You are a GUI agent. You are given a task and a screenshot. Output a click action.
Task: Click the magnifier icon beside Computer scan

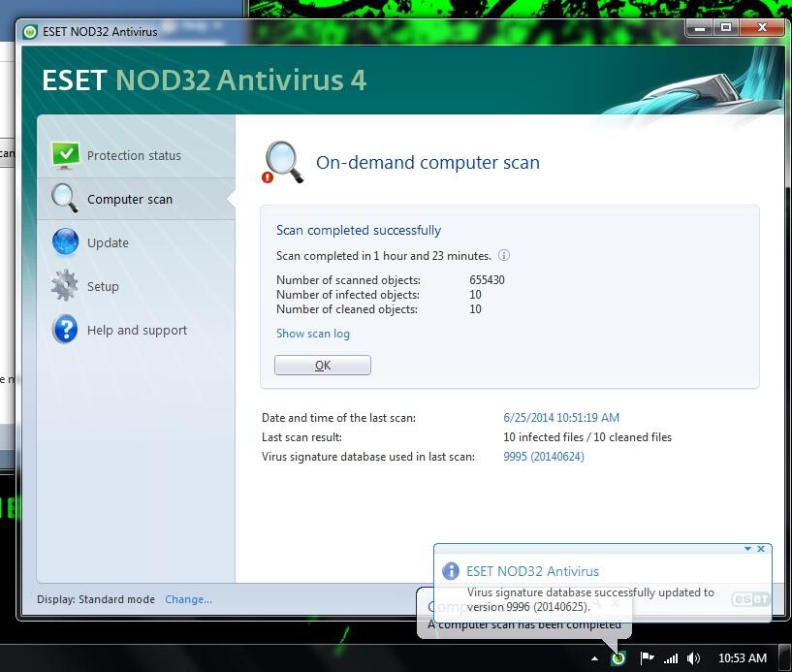64,198
